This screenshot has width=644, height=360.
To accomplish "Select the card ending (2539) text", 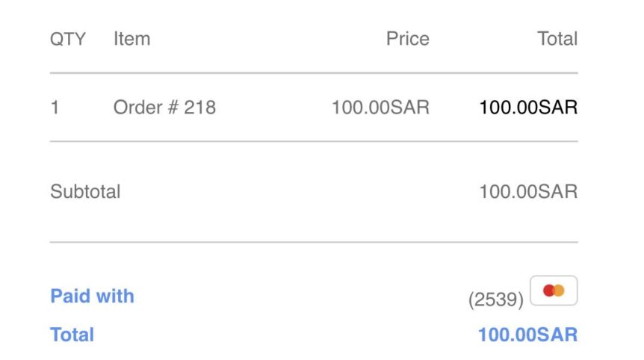I will [496, 300].
